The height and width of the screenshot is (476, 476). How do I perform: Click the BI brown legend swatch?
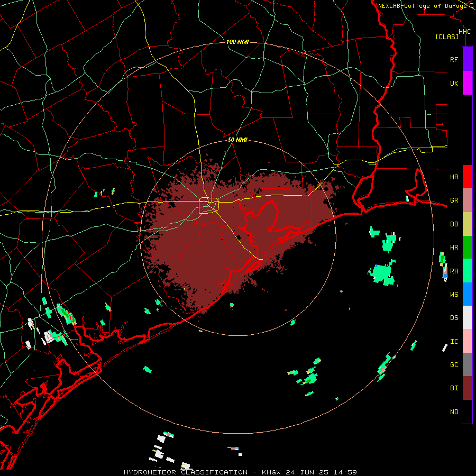click(x=467, y=388)
